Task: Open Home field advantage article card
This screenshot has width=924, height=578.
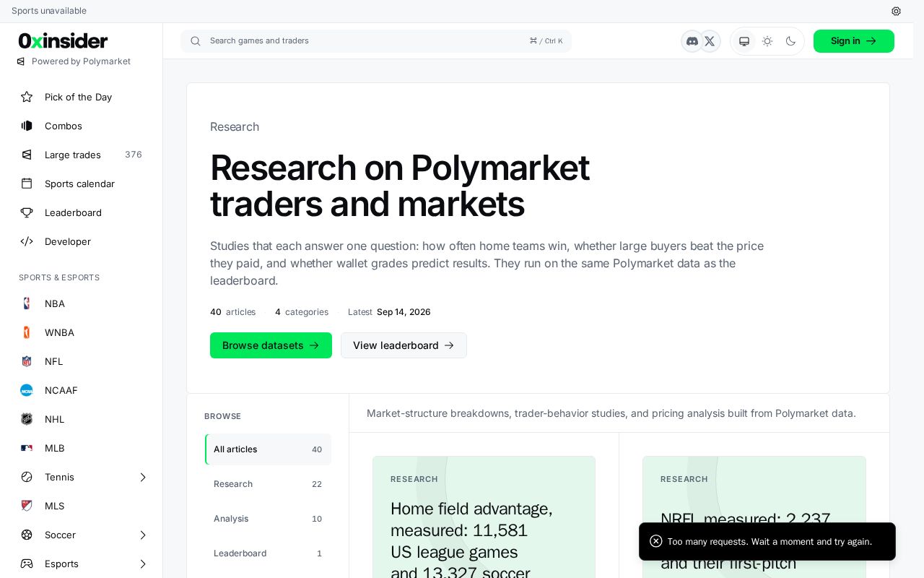Action: (484, 517)
